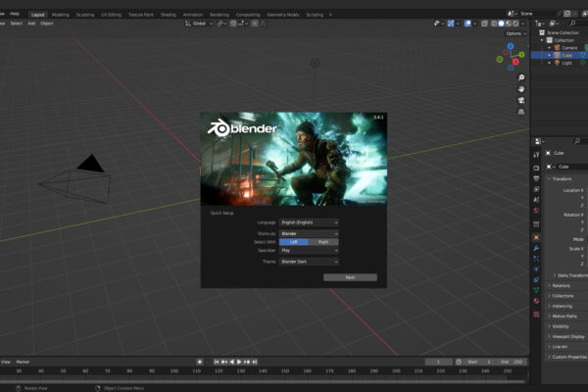Choose Right for Select With
This screenshot has width=588, height=392.
(x=323, y=242)
